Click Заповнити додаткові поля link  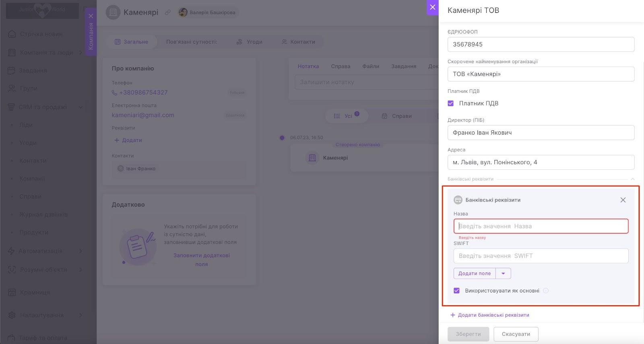point(202,260)
